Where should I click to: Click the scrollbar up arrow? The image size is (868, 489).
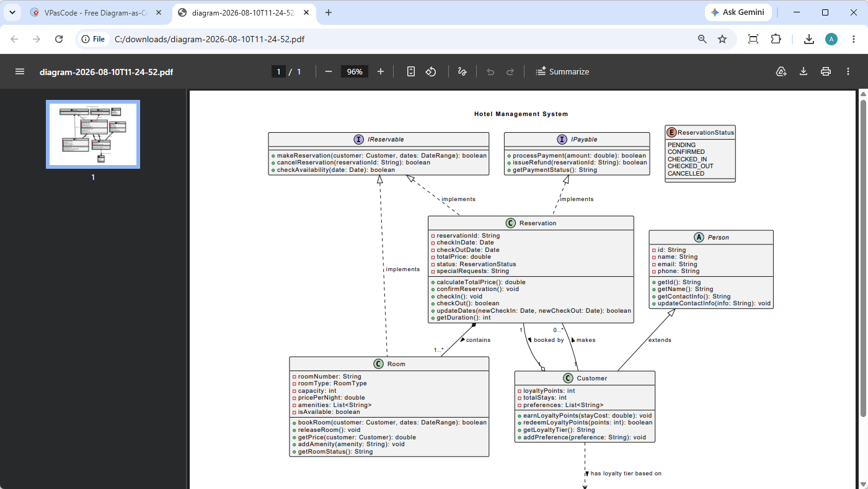click(862, 94)
